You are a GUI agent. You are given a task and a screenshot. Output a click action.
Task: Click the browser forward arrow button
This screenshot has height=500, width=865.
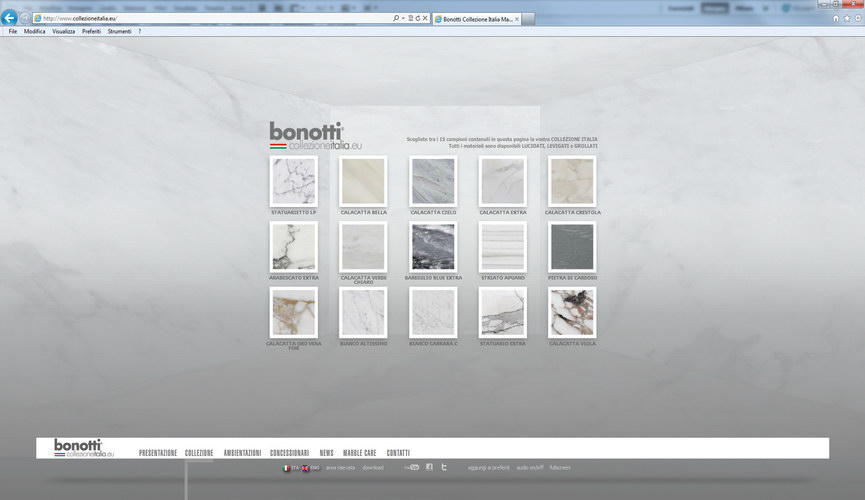[x=25, y=18]
